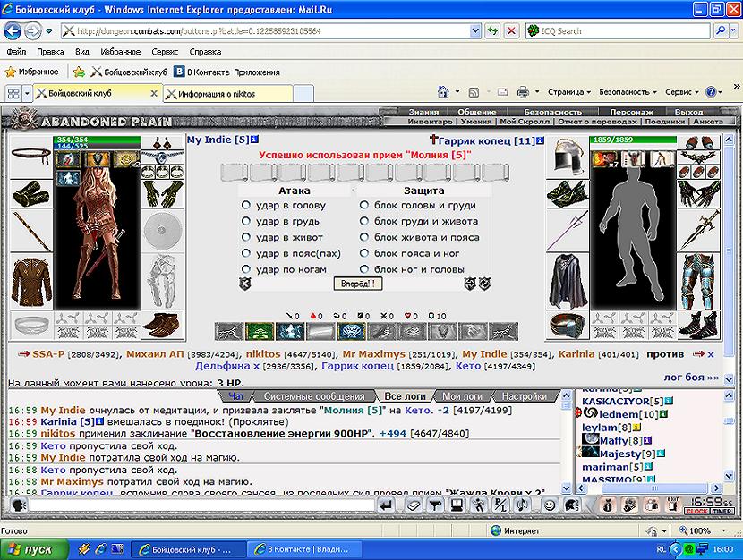Inspect Гаррик копец's helmet equipment slot
Image resolution: width=743 pixels, height=560 pixels.
(568, 156)
